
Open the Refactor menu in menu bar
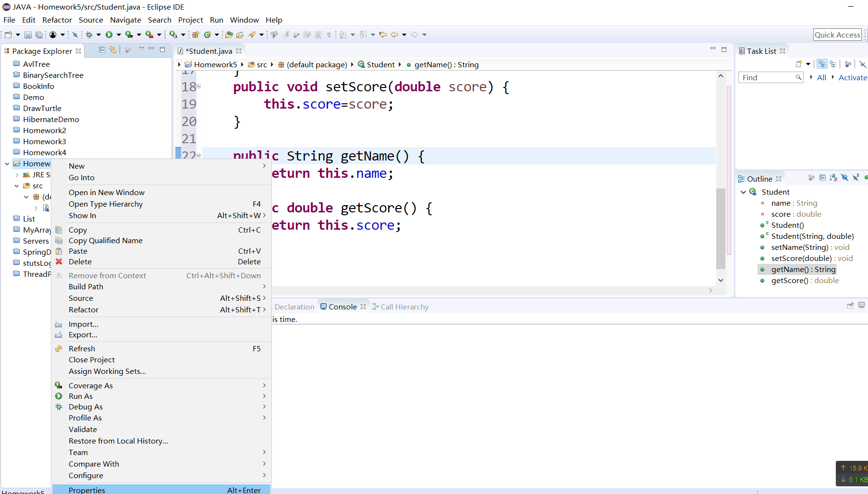click(x=57, y=20)
